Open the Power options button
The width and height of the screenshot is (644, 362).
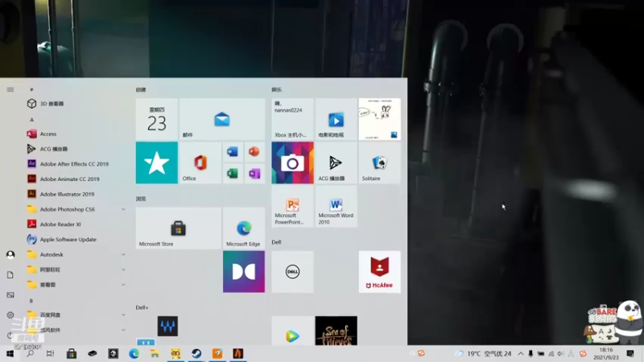(10, 335)
